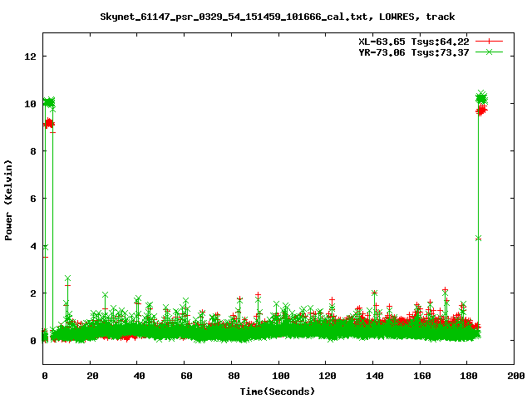Click the 6 tick label on y-axis
The height and width of the screenshot is (399, 532).
tap(33, 199)
